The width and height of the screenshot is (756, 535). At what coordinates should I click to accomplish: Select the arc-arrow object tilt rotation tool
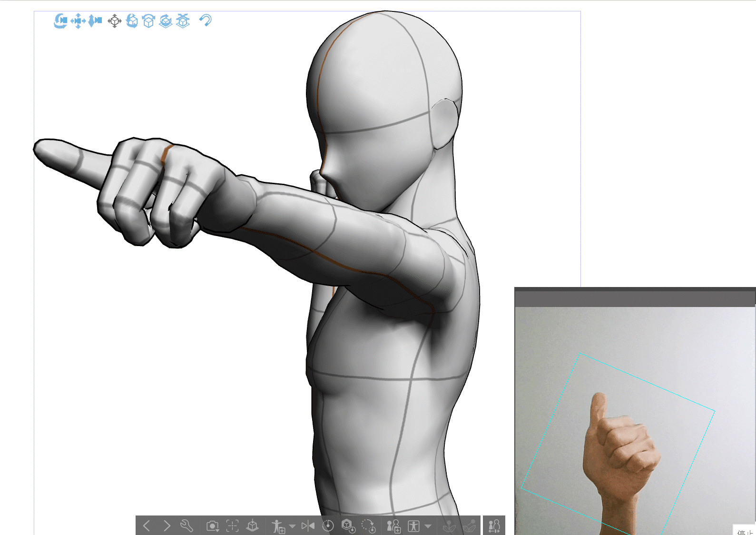click(148, 21)
